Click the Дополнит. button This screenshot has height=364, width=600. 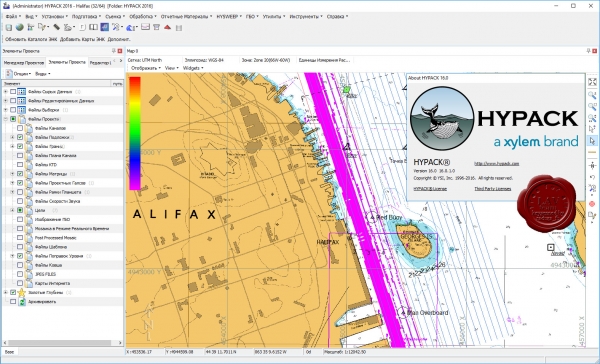point(119,39)
